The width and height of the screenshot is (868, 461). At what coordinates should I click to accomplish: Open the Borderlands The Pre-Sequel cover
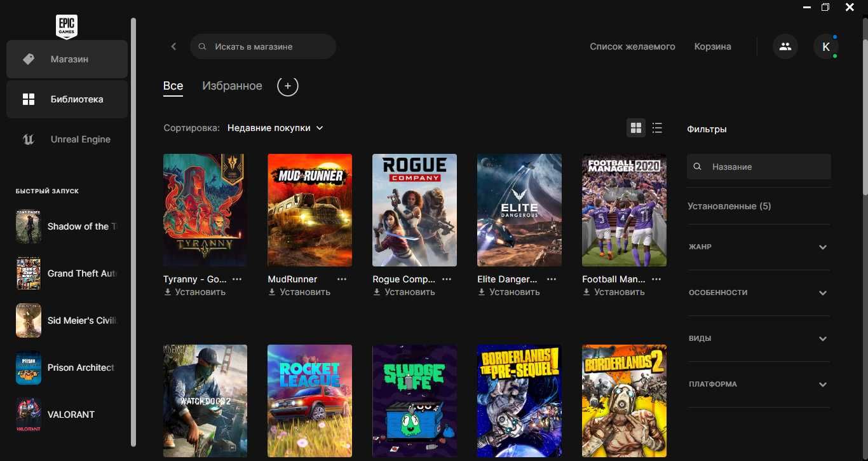coord(519,401)
